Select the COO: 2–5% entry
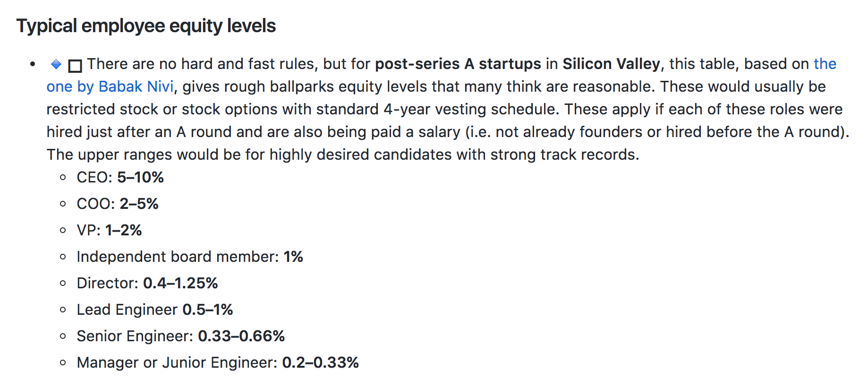This screenshot has height=380, width=868. 118,204
